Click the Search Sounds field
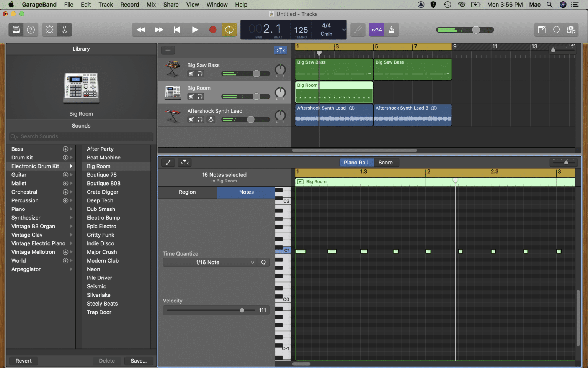 81,136
